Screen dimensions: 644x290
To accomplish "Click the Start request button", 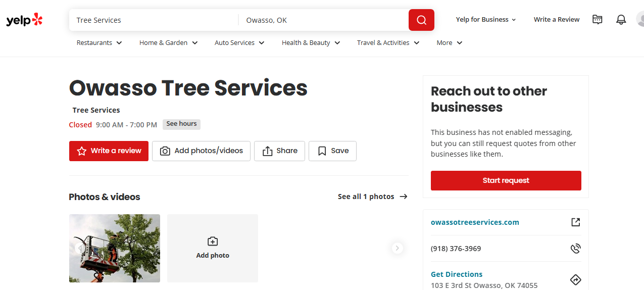I will tap(506, 180).
